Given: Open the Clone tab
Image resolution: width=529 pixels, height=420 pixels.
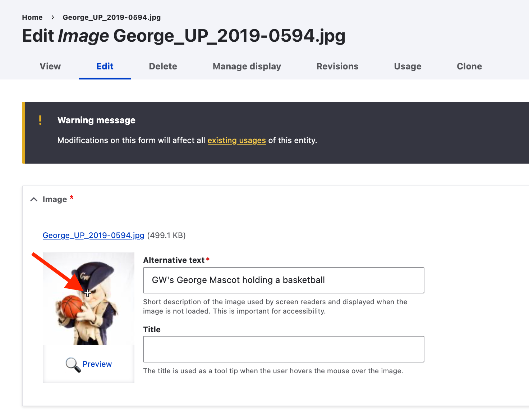Looking at the screenshot, I should click(x=469, y=67).
